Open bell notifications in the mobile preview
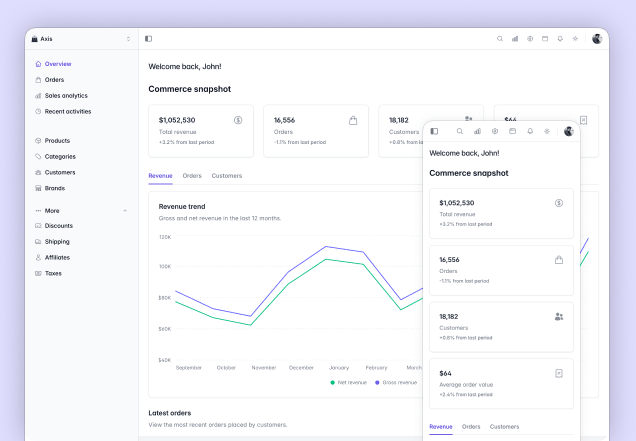636x441 pixels. (x=530, y=131)
